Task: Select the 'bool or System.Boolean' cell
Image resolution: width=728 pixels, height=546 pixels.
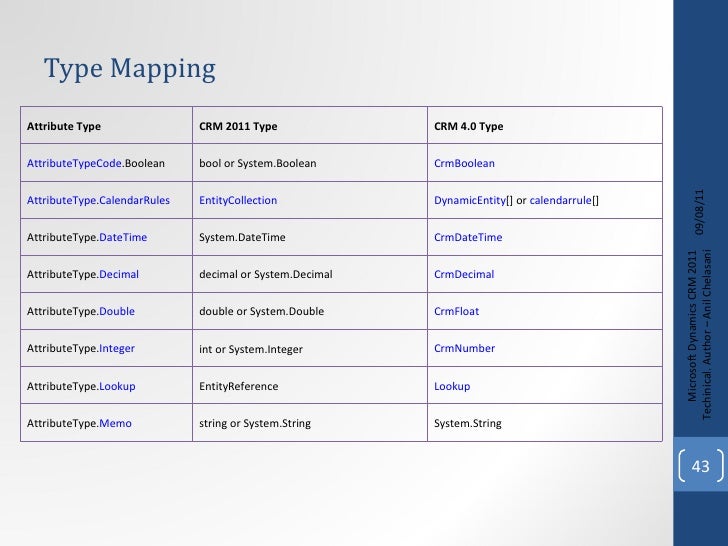Action: click(310, 163)
